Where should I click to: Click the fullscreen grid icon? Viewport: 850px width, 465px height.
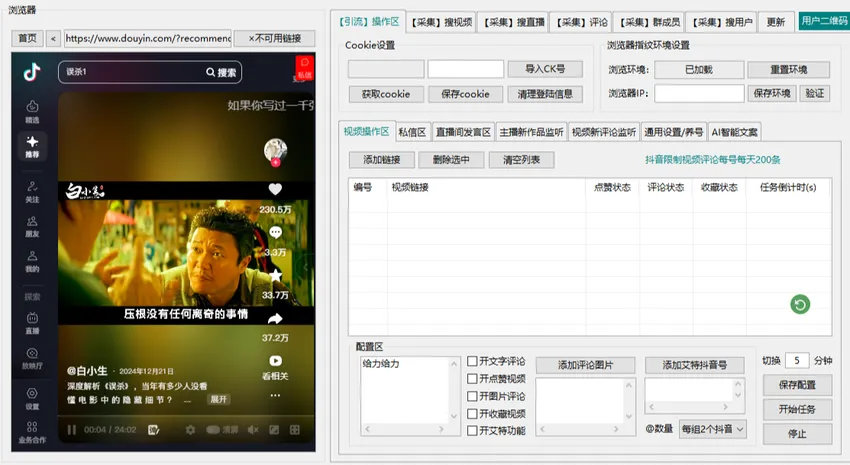pyautogui.click(x=294, y=430)
